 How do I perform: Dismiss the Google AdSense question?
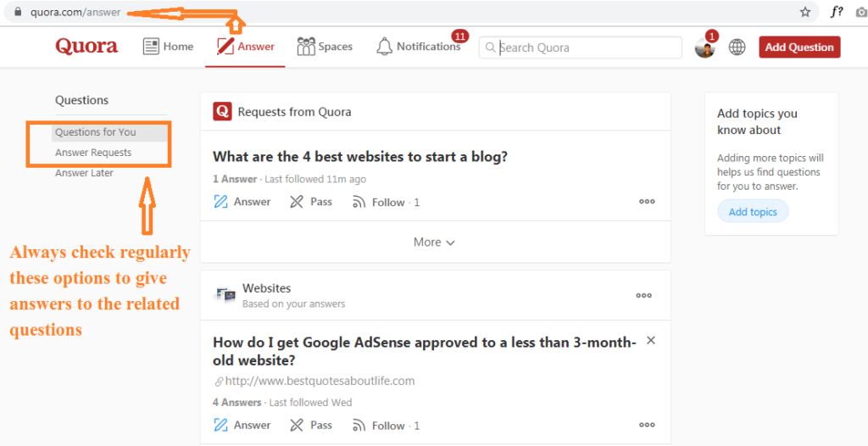(651, 340)
